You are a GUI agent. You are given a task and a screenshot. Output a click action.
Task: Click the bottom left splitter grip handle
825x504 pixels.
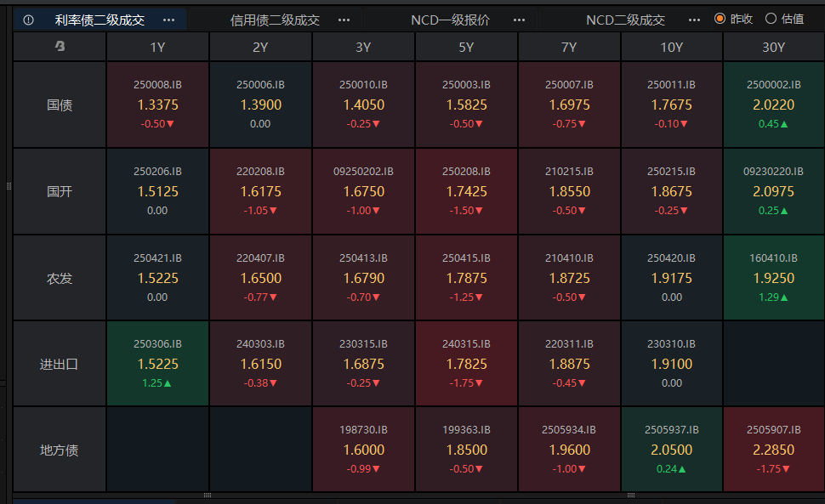[x=208, y=495]
